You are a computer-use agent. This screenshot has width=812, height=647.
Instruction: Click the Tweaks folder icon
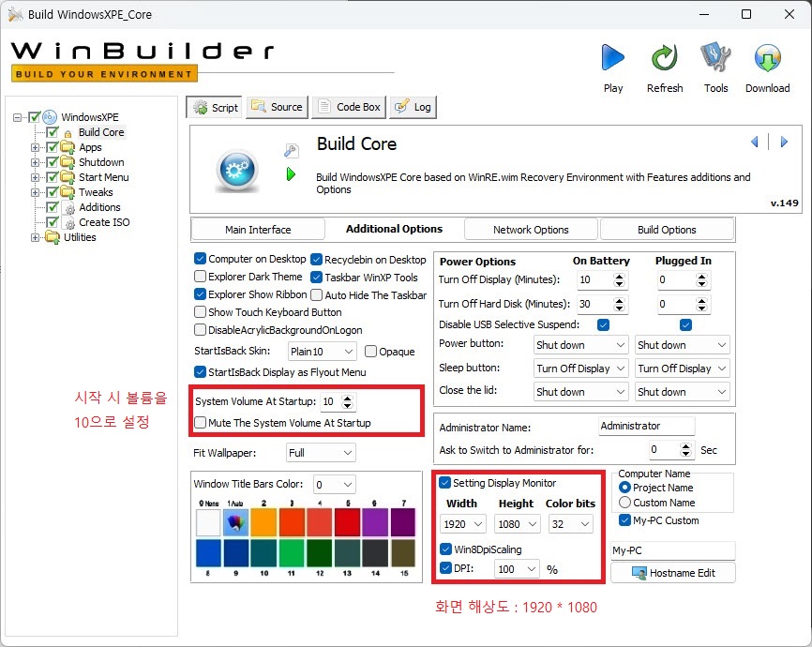68,192
